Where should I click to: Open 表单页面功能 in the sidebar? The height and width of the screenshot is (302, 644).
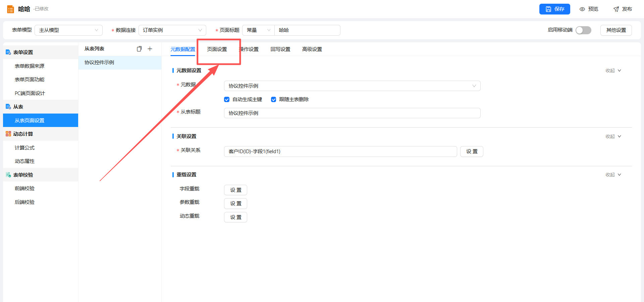tap(41, 79)
